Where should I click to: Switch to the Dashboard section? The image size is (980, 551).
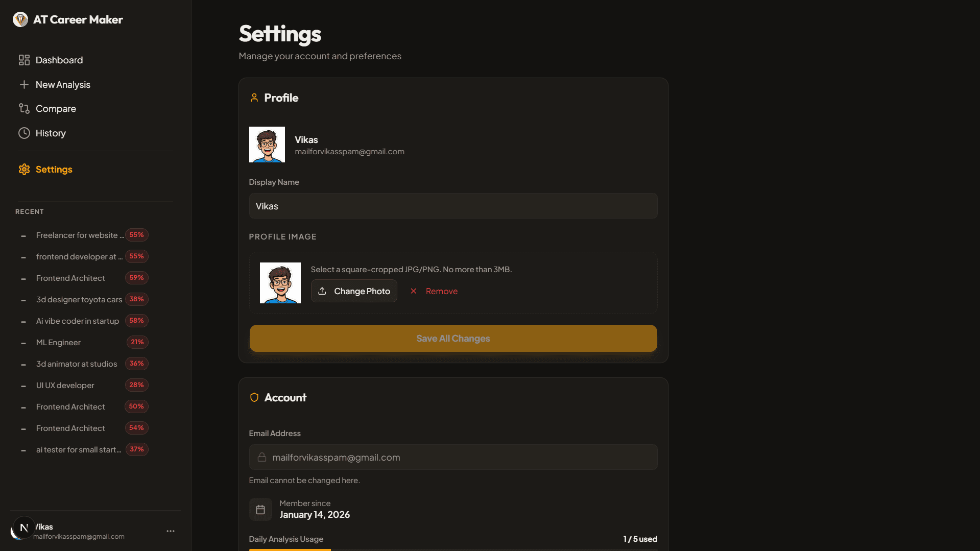(x=59, y=60)
